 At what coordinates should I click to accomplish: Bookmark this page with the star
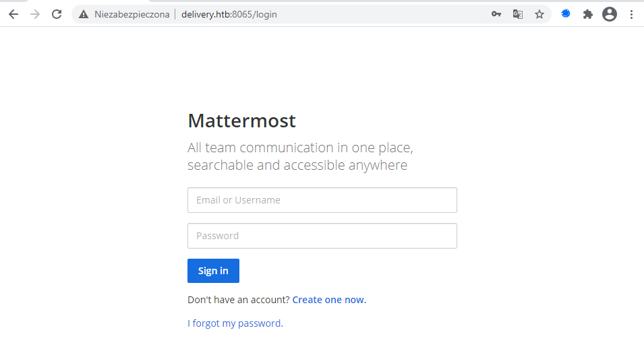tap(539, 14)
